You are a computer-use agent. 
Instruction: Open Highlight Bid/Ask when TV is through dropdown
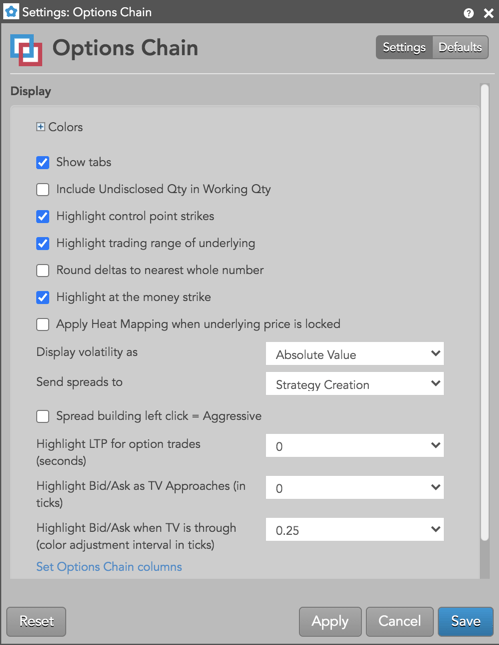(x=355, y=529)
